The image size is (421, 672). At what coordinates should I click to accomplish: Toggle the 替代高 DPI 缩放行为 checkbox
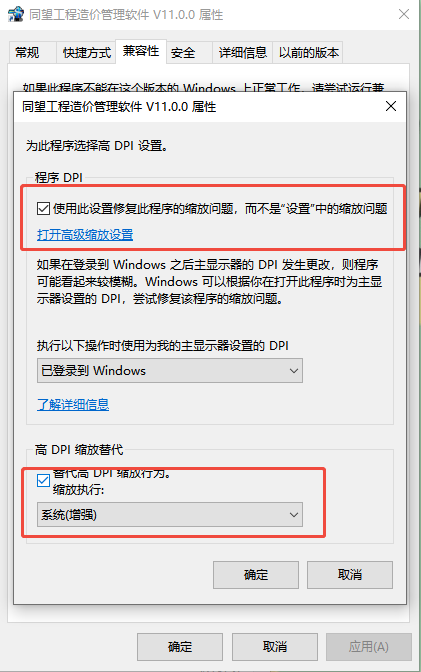click(43, 480)
